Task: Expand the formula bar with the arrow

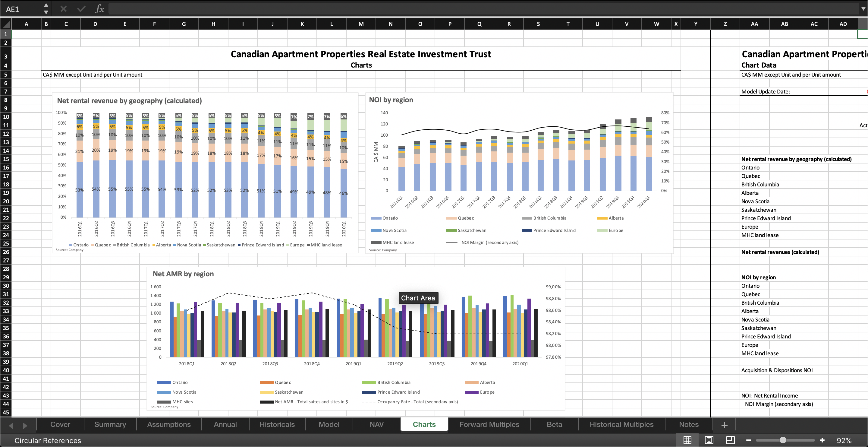Action: coord(863,9)
